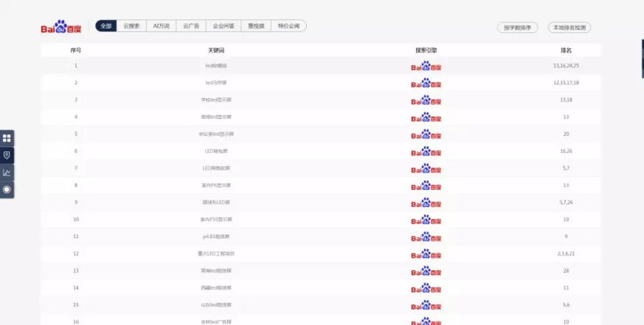Switch to the 企业问答 tab
Viewport: 644px width, 325px height.
[224, 26]
